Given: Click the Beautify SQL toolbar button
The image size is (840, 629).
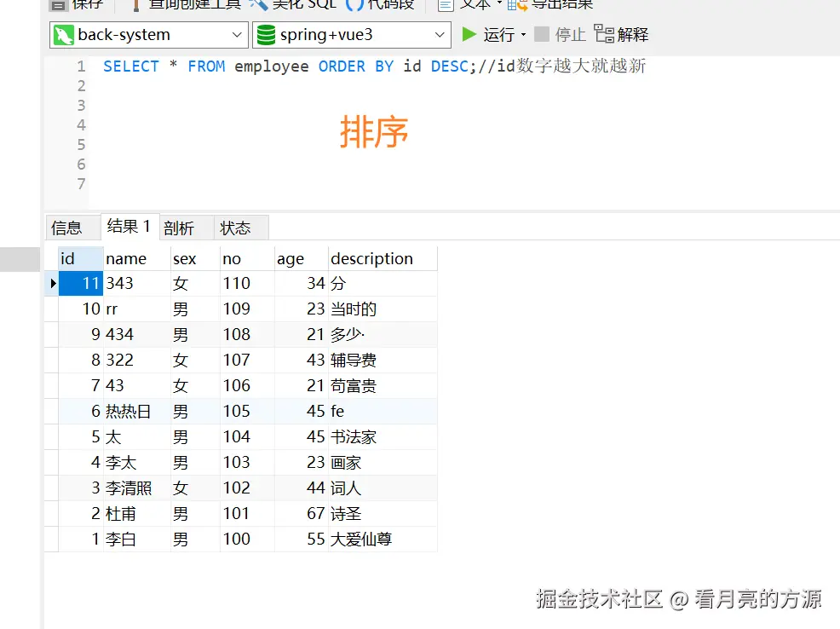Looking at the screenshot, I should pos(293,5).
